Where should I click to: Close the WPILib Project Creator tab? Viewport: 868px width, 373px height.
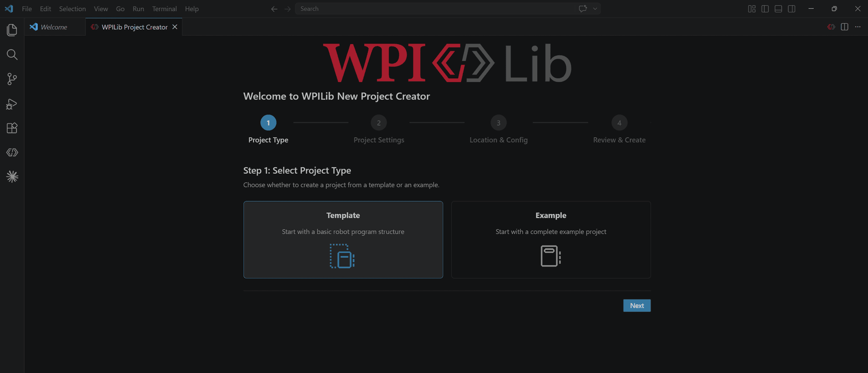(175, 27)
